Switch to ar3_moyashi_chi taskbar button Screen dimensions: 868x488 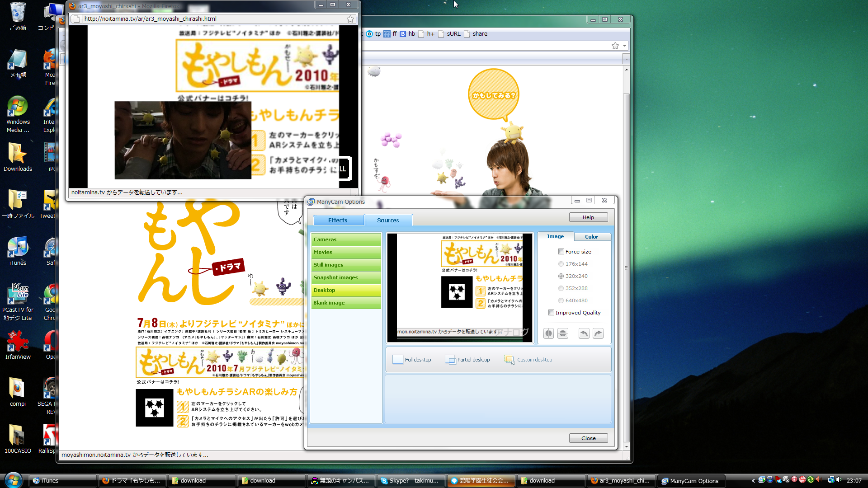pos(622,481)
